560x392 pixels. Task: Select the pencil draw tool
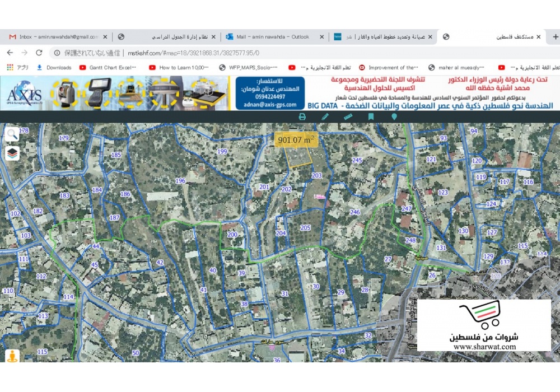pos(325,116)
